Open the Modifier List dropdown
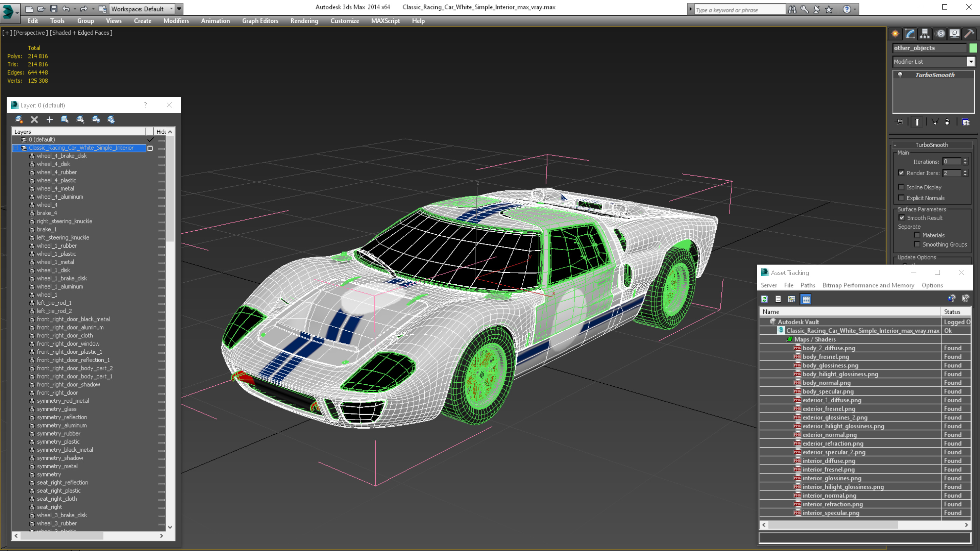 [970, 62]
